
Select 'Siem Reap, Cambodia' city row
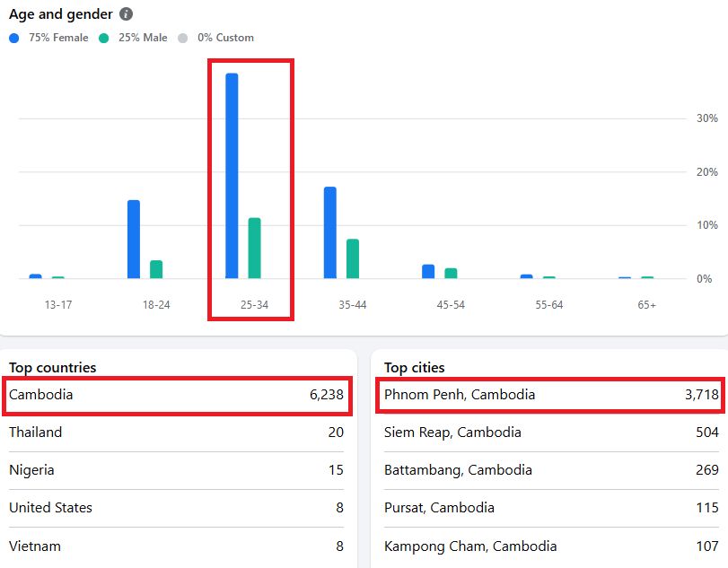click(x=551, y=433)
